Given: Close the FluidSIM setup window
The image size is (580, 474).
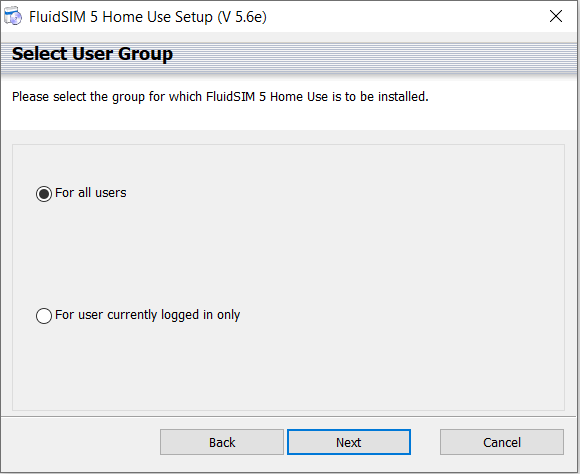Looking at the screenshot, I should [556, 16].
